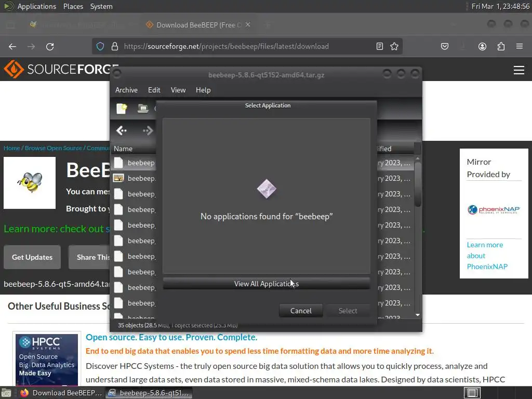This screenshot has width=532, height=399.
Task: Click the open archive toolbar icon
Action: click(143, 109)
